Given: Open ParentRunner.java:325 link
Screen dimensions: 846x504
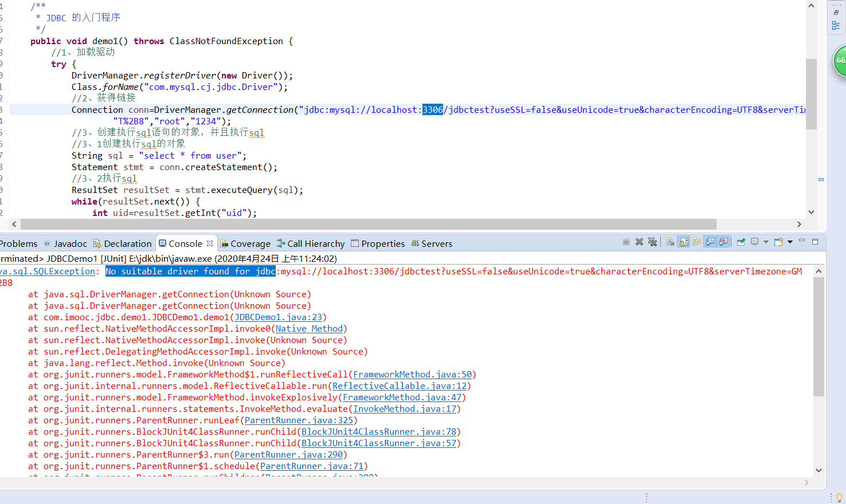Looking at the screenshot, I should 299,420.
